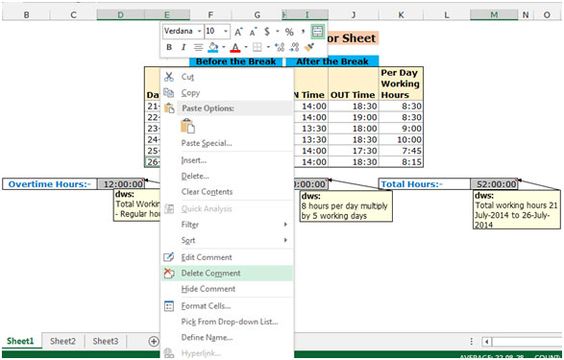Click the Increase Decimal icon
This screenshot has width=564, height=360.
point(279,47)
